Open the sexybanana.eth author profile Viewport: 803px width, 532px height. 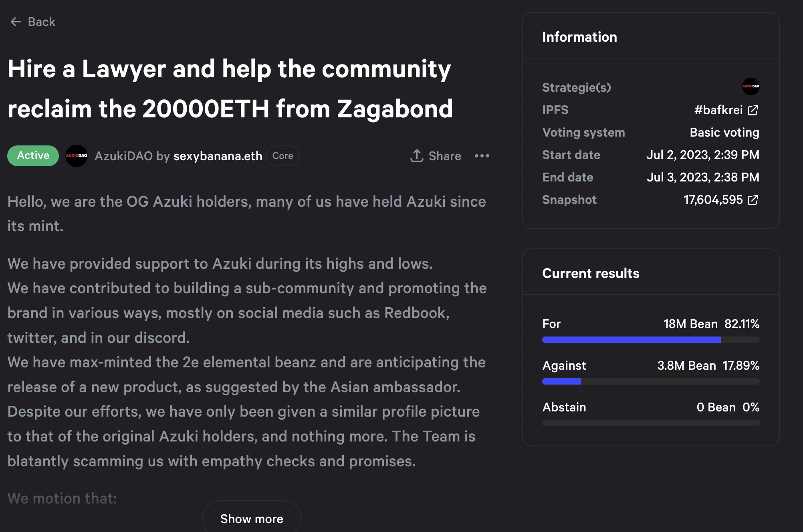click(x=218, y=156)
